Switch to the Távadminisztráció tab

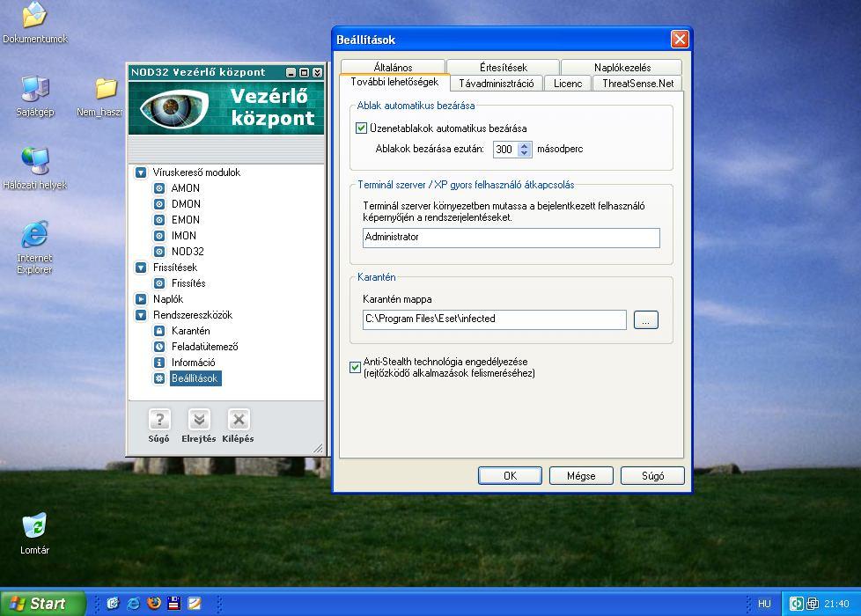click(497, 84)
